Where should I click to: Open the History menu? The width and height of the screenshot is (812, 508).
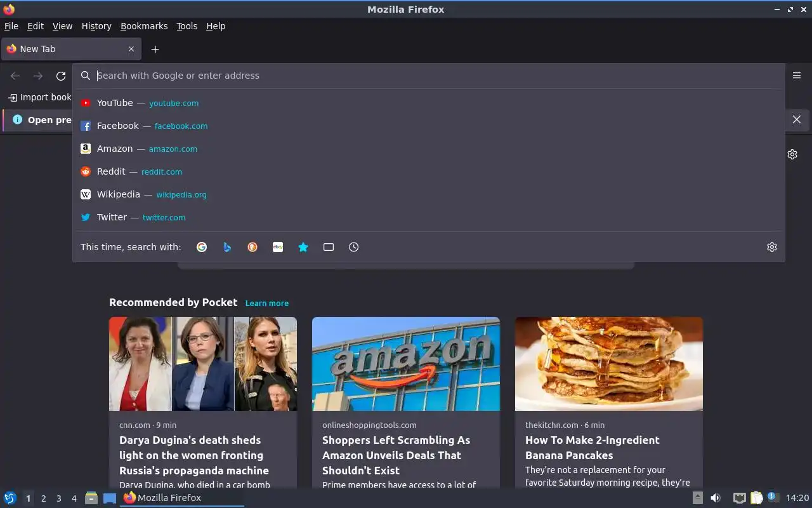(x=96, y=26)
